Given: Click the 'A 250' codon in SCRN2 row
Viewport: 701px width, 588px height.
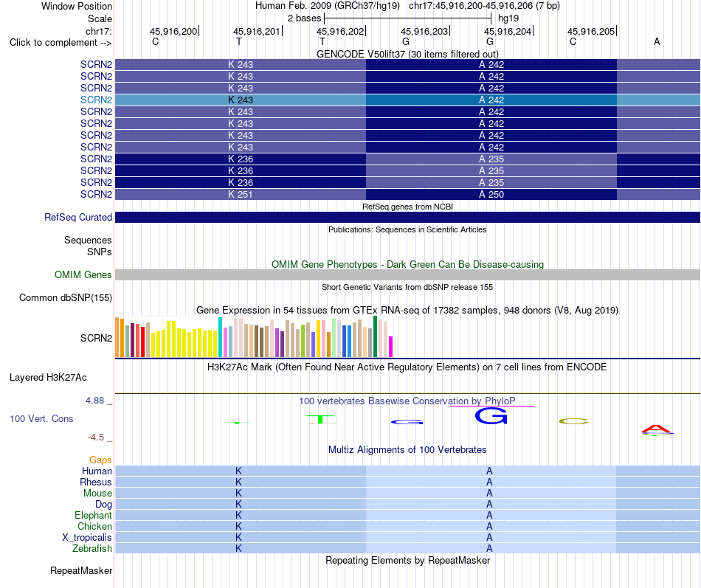Looking at the screenshot, I should [x=491, y=195].
